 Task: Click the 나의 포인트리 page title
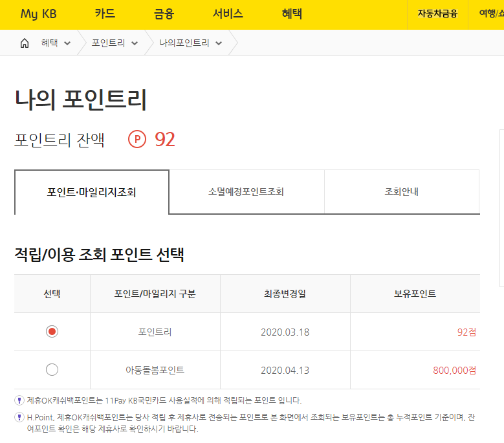pos(81,100)
